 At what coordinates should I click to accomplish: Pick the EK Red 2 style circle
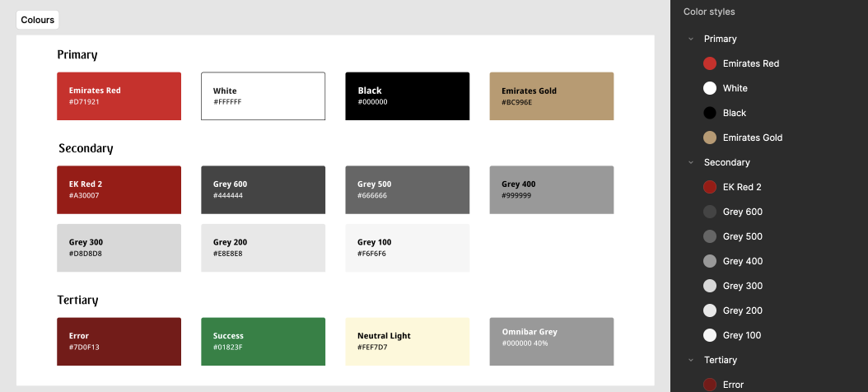coord(710,187)
